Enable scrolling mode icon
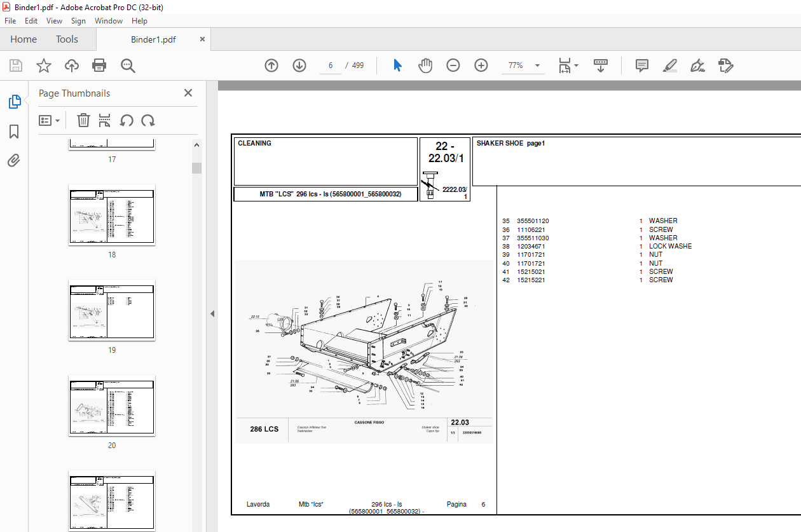 [x=601, y=65]
